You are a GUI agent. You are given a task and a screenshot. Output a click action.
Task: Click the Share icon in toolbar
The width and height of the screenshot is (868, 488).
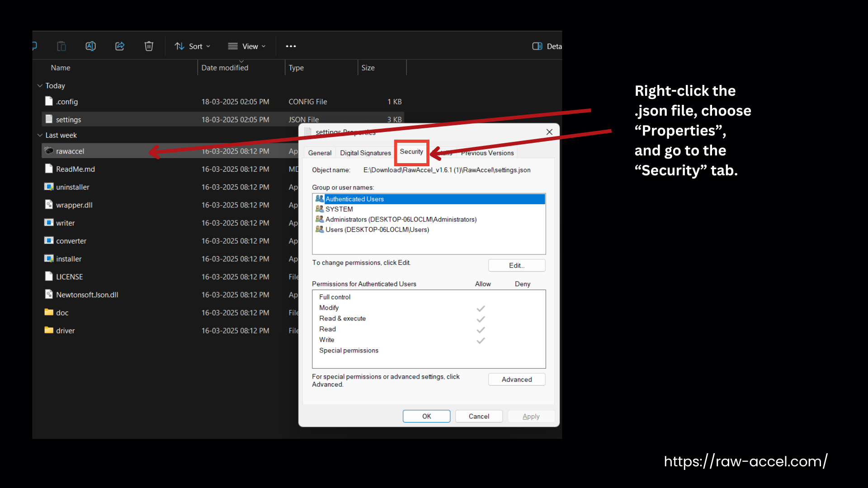[x=120, y=46]
